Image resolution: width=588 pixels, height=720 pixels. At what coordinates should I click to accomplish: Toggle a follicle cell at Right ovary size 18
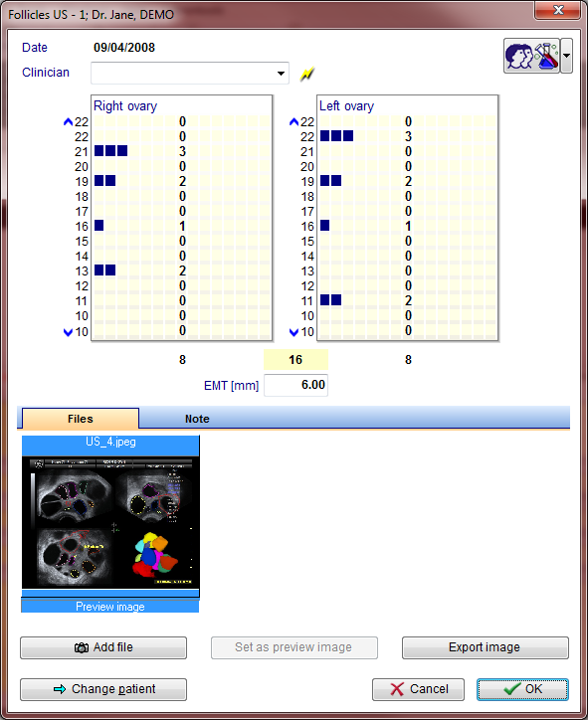point(99,196)
